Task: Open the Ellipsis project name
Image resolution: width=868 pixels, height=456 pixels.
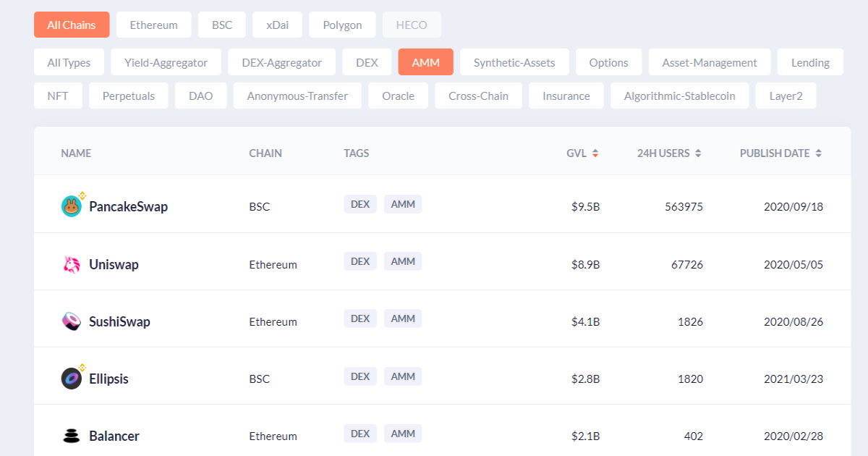Action: pyautogui.click(x=109, y=379)
